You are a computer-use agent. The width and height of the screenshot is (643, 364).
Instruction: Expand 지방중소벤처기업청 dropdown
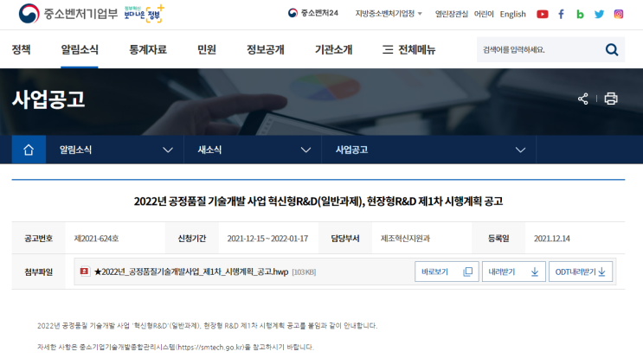point(389,14)
